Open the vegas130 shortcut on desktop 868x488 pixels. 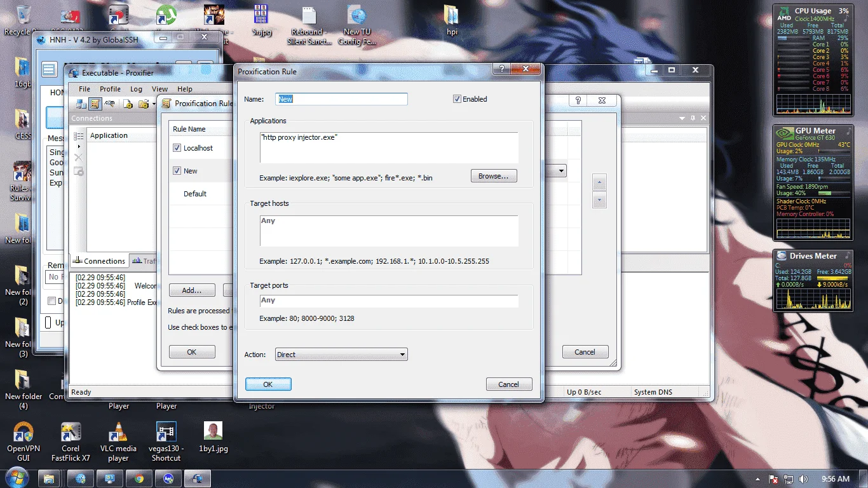point(165,442)
